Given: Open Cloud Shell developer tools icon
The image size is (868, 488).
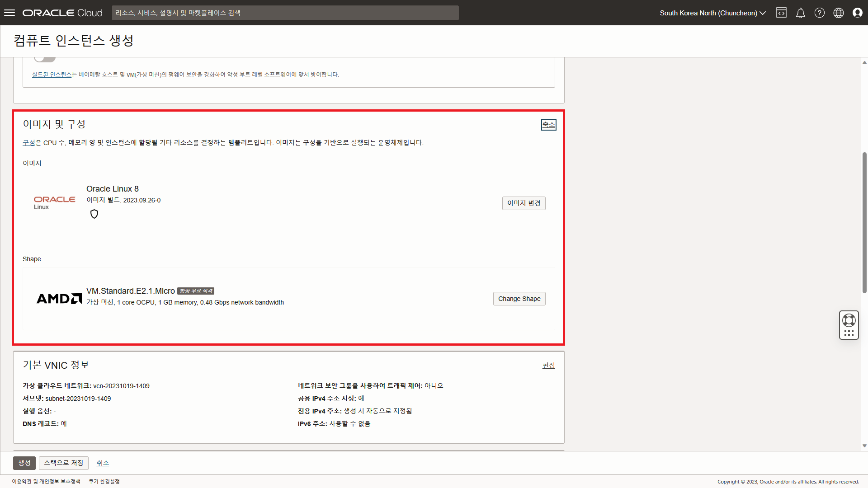Looking at the screenshot, I should 781,13.
